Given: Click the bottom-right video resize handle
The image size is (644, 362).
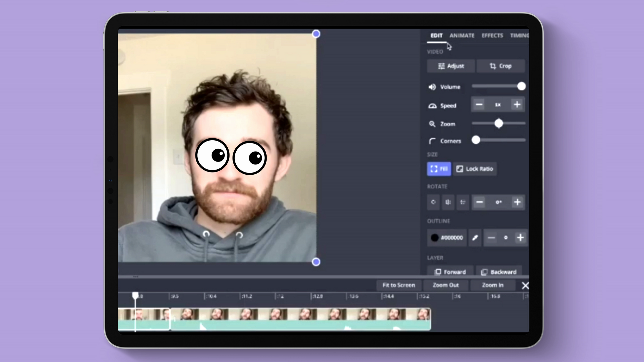Looking at the screenshot, I should point(316,262).
